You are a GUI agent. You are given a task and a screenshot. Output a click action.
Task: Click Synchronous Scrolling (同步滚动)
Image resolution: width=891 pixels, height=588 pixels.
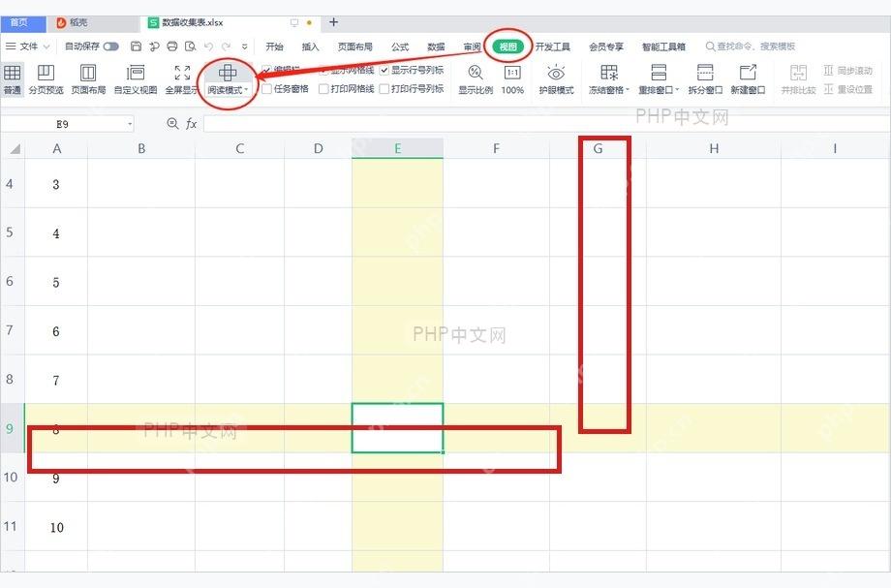[847, 71]
